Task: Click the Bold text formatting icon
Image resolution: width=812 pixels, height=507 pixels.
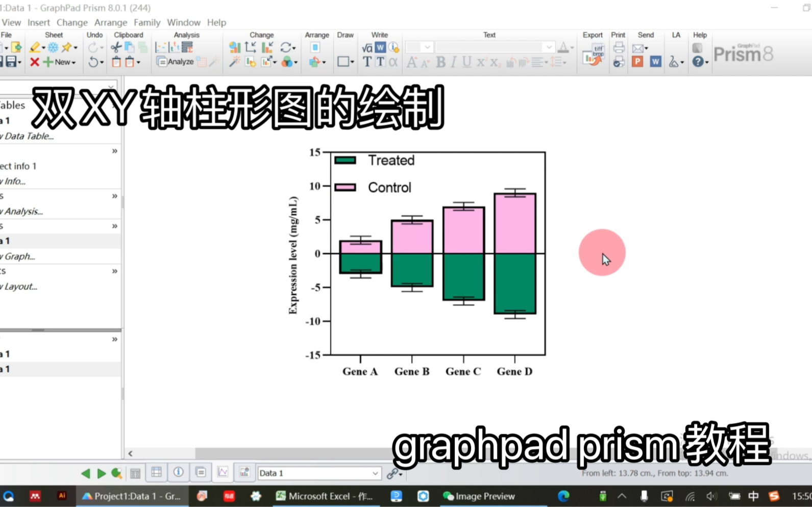Action: tap(441, 62)
